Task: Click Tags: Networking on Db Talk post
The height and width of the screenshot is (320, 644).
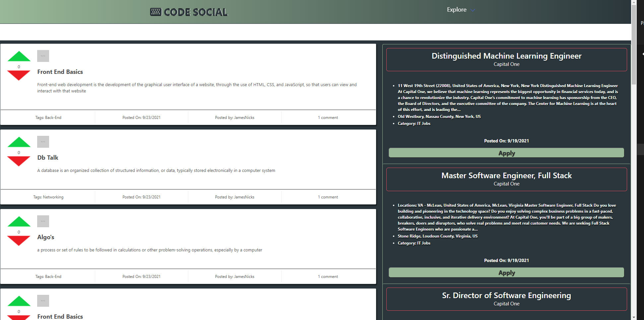Action: tap(48, 197)
